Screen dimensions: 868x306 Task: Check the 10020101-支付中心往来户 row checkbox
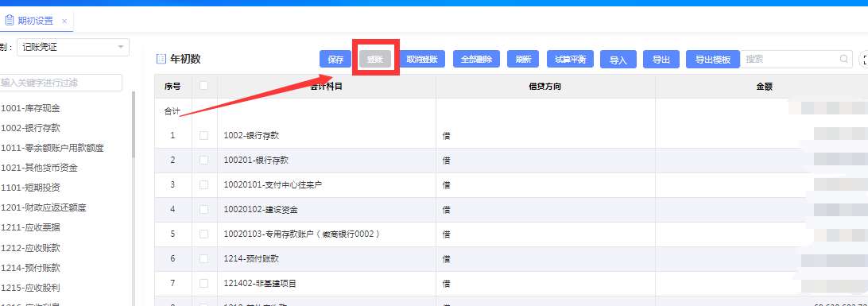[x=203, y=185]
